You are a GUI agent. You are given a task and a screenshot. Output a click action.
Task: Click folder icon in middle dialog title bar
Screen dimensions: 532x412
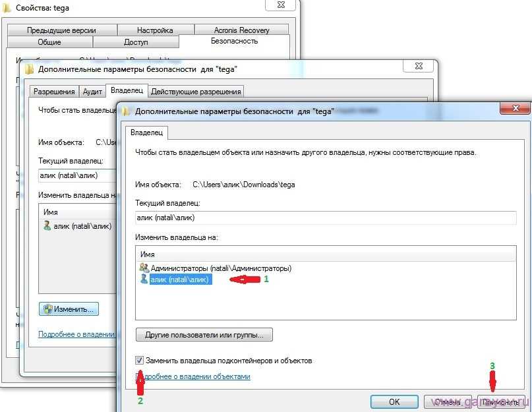click(x=29, y=69)
